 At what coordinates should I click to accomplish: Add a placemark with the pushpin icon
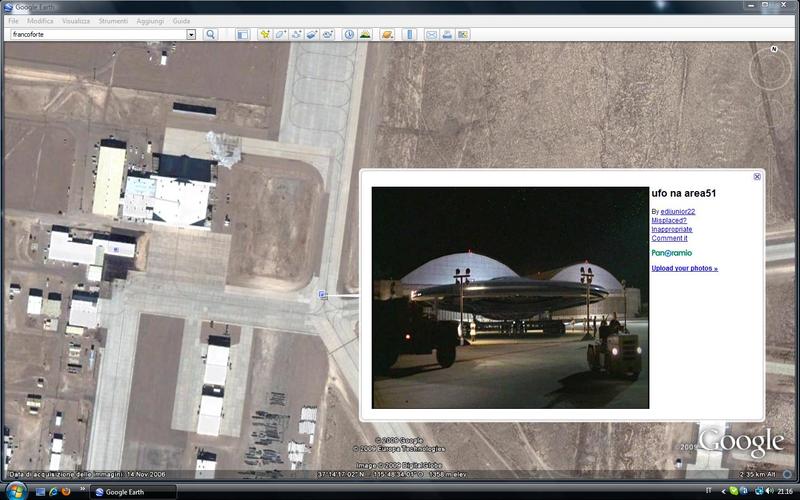(x=265, y=34)
